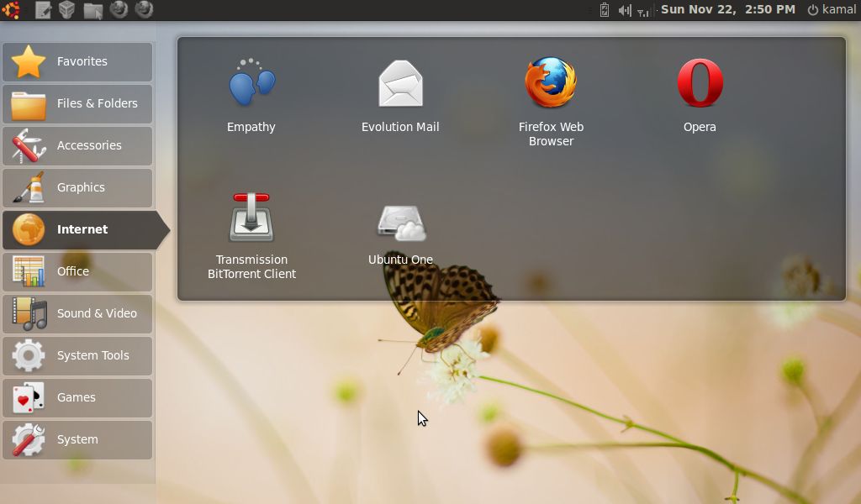The width and height of the screenshot is (861, 504).
Task: Show the Accessories category
Action: click(77, 146)
